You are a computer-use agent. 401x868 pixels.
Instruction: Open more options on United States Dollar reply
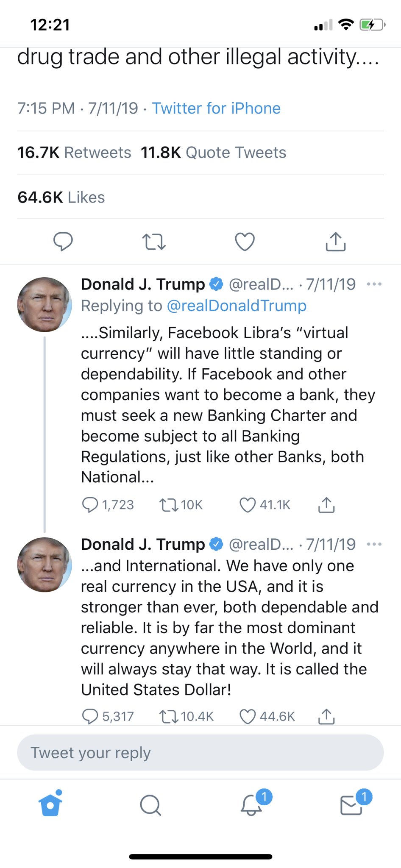tap(374, 544)
